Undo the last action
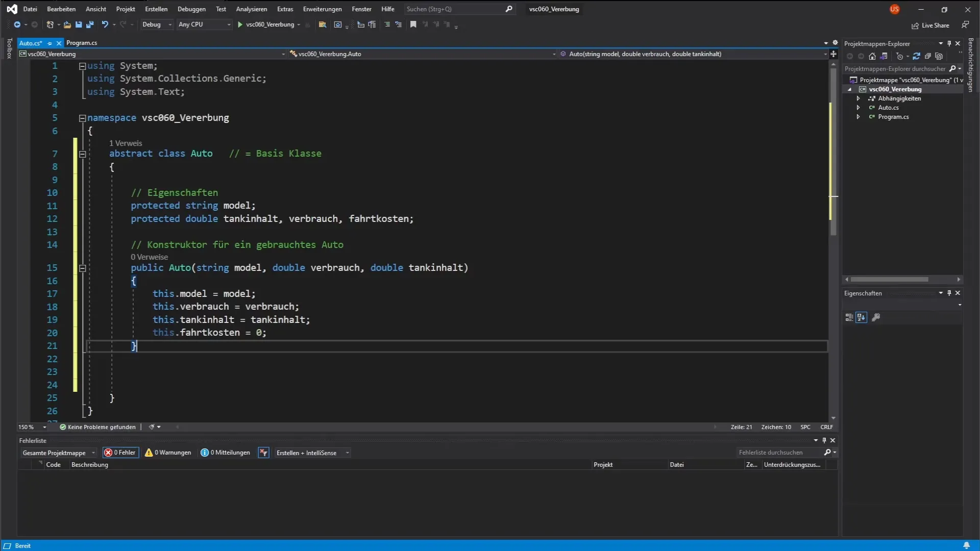This screenshot has height=551, width=980. coord(105,24)
